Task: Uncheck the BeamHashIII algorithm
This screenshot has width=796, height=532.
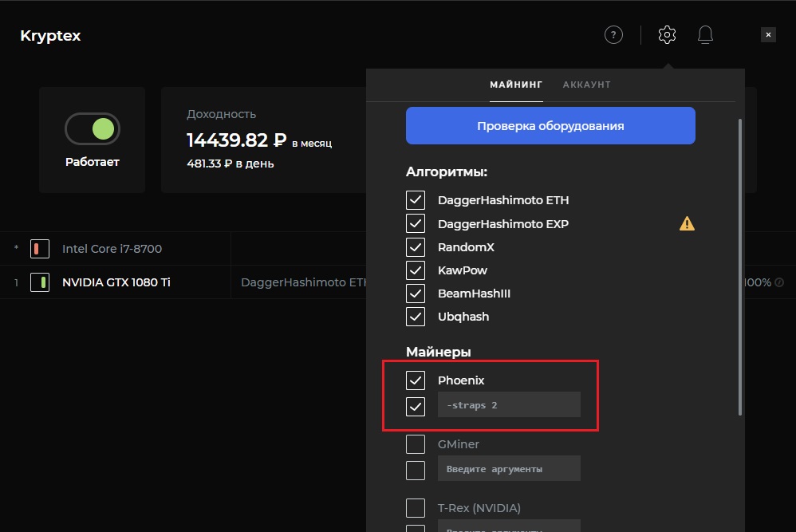Action: (416, 294)
